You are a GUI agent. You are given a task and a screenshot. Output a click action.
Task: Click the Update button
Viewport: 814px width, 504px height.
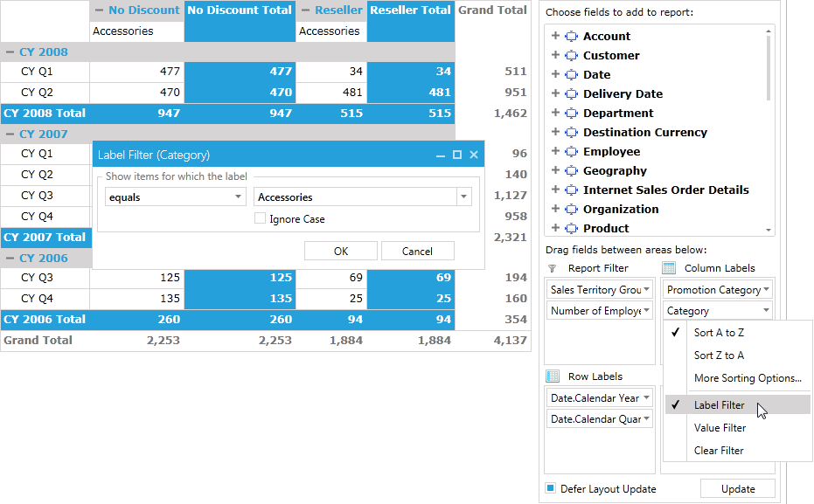(738, 489)
